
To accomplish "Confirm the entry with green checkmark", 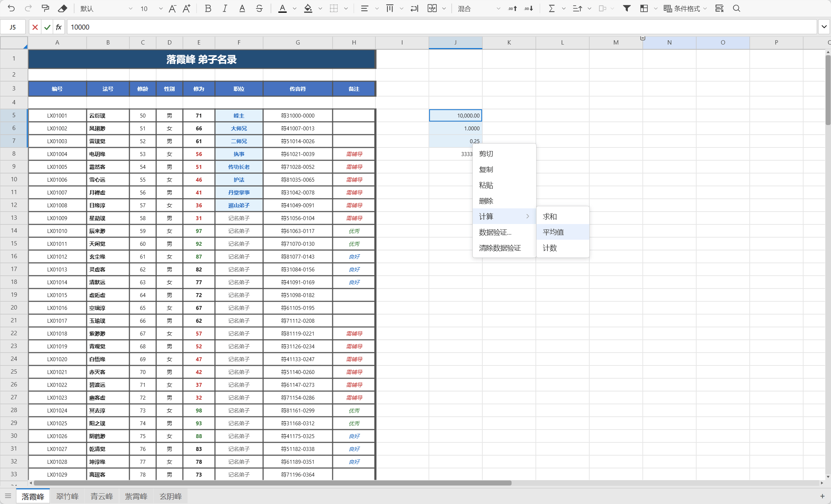I will (x=47, y=27).
